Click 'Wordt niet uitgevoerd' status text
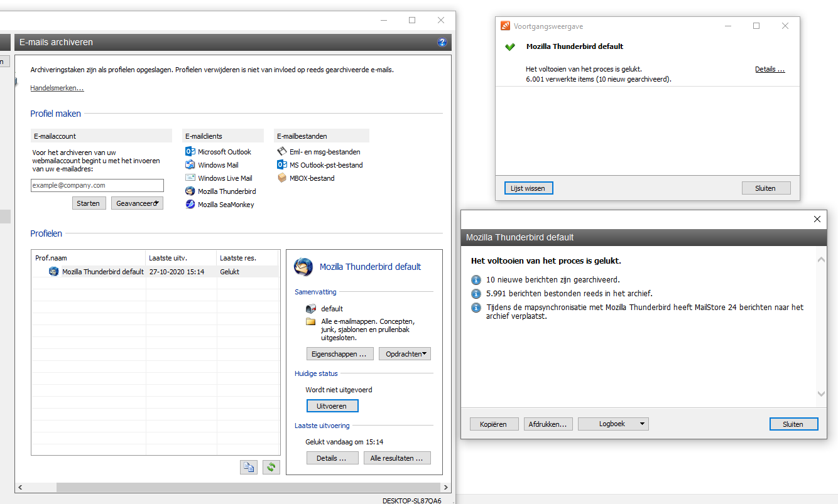 [339, 390]
